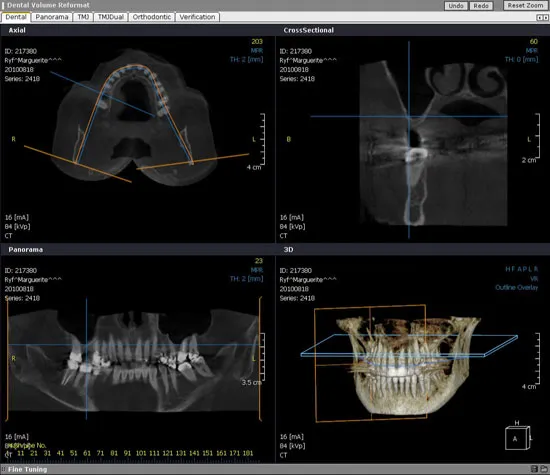Image resolution: width=550 pixels, height=475 pixels.
Task: Click '16 [mA]' in Axial view
Action: pos(17,218)
